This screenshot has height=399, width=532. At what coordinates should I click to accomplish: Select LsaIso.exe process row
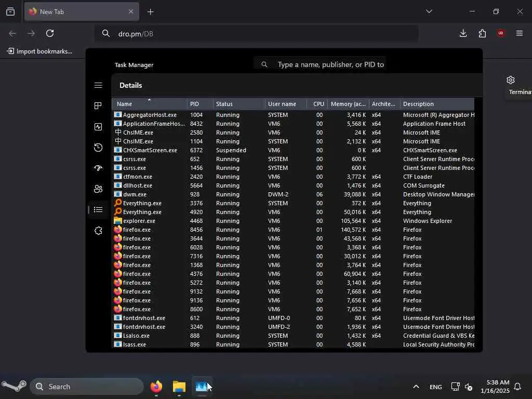(x=293, y=336)
